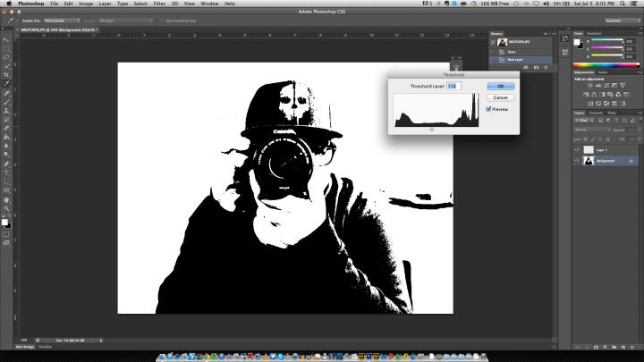This screenshot has width=644, height=362.
Task: Open the Filter menu
Action: click(159, 4)
